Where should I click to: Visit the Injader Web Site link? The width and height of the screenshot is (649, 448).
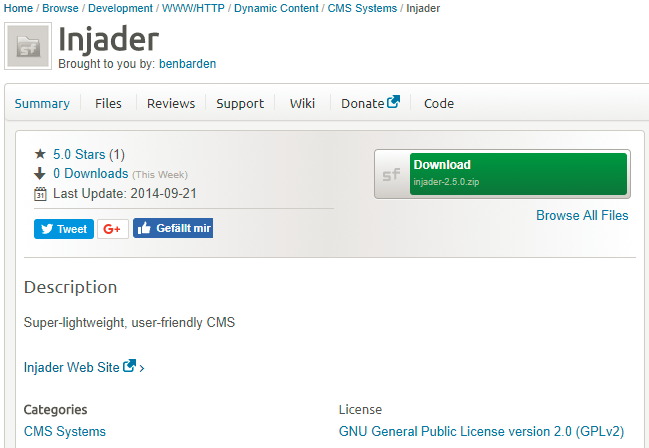pos(72,367)
